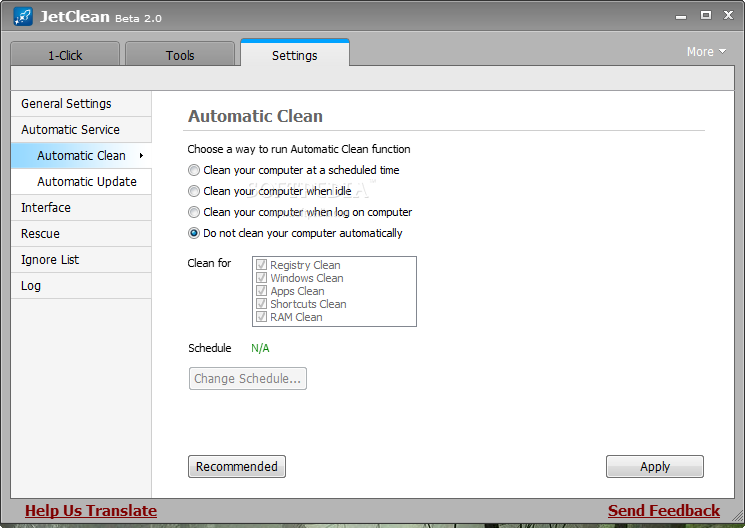
Task: Open Rescue settings
Action: point(81,233)
